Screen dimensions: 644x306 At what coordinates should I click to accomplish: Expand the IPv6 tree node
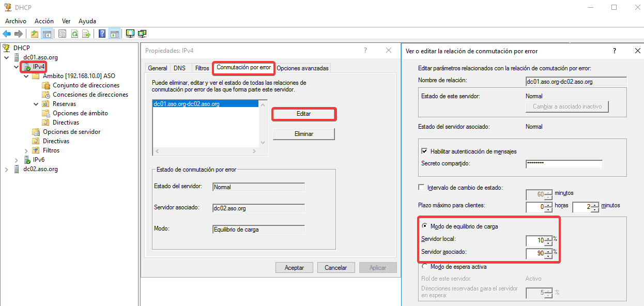[x=17, y=160]
